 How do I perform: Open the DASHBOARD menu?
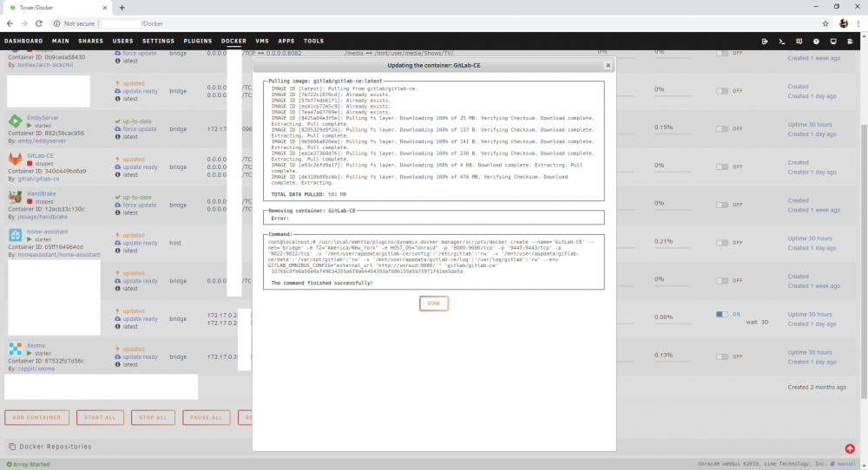coord(23,41)
